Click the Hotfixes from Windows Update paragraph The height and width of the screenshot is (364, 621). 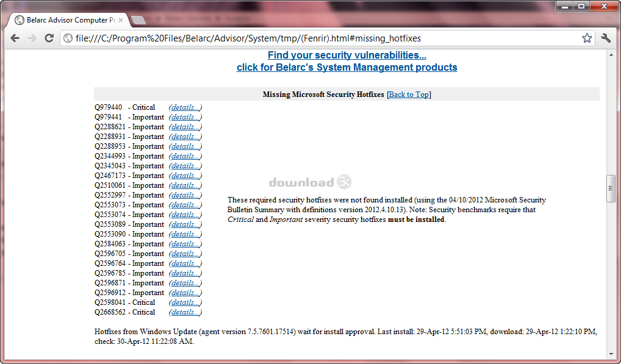tap(346, 337)
